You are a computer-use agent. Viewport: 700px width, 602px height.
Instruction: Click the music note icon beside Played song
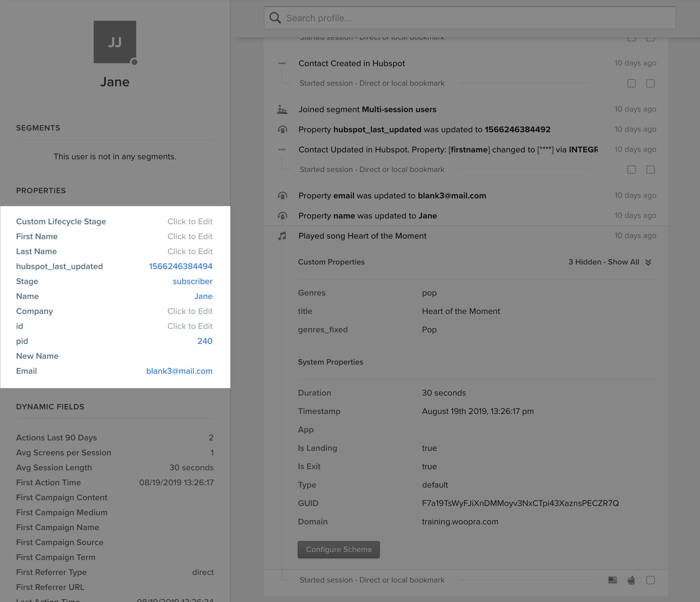(282, 236)
